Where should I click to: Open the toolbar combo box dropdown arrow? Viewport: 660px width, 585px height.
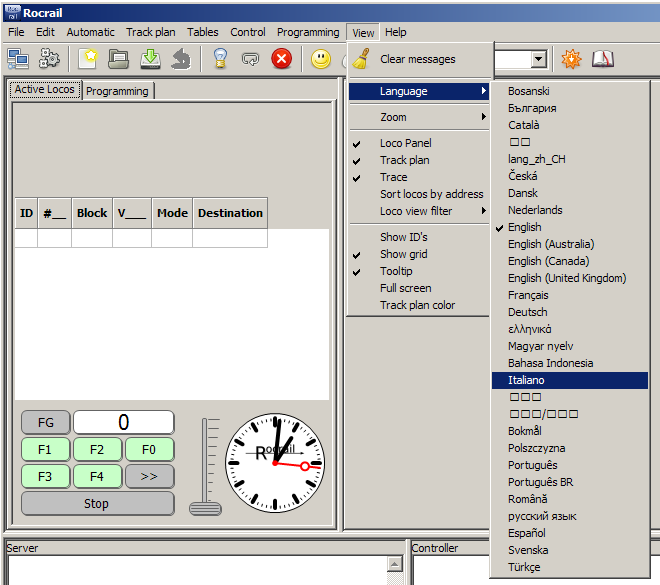tap(539, 60)
